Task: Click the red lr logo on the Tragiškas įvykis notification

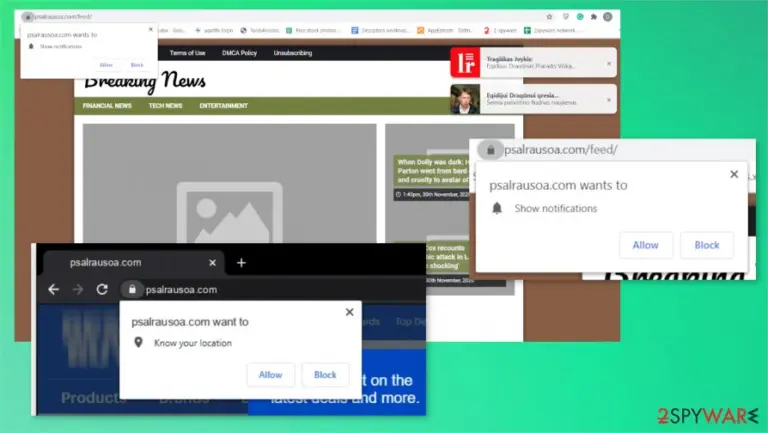Action: coord(465,62)
